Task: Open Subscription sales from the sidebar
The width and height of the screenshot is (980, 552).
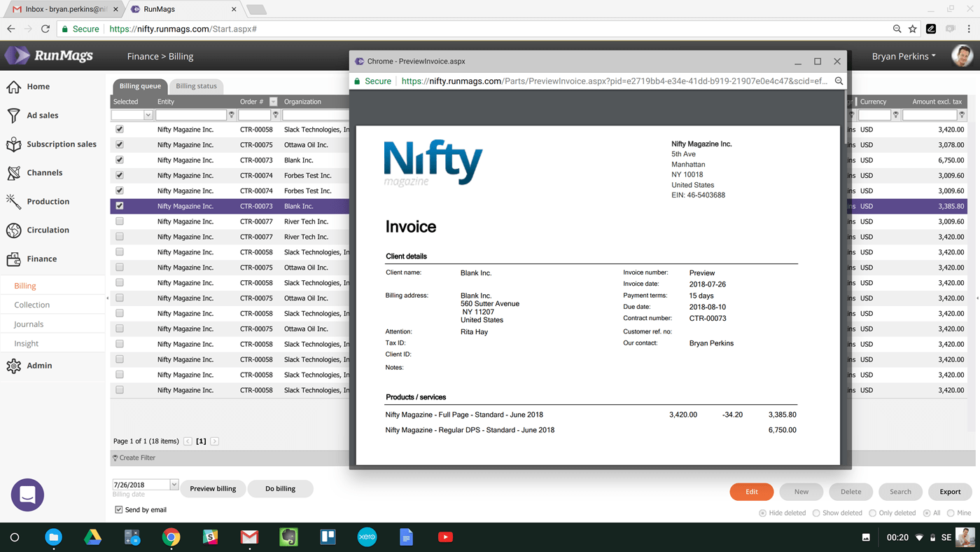Action: pos(61,144)
